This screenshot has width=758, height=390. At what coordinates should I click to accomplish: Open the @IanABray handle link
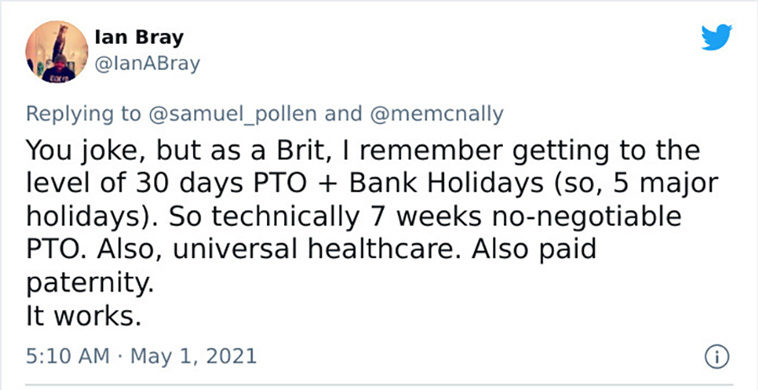tap(147, 64)
